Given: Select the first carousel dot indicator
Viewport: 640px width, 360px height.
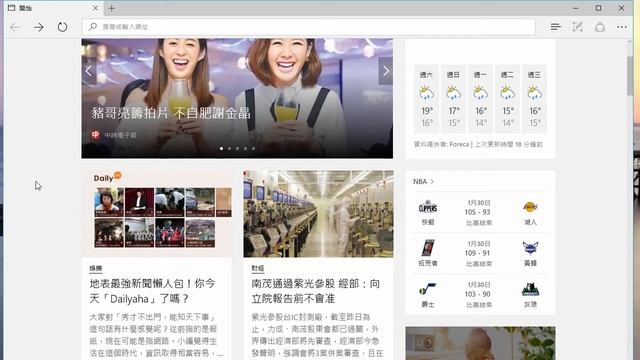Looking at the screenshot, I should click(222, 149).
